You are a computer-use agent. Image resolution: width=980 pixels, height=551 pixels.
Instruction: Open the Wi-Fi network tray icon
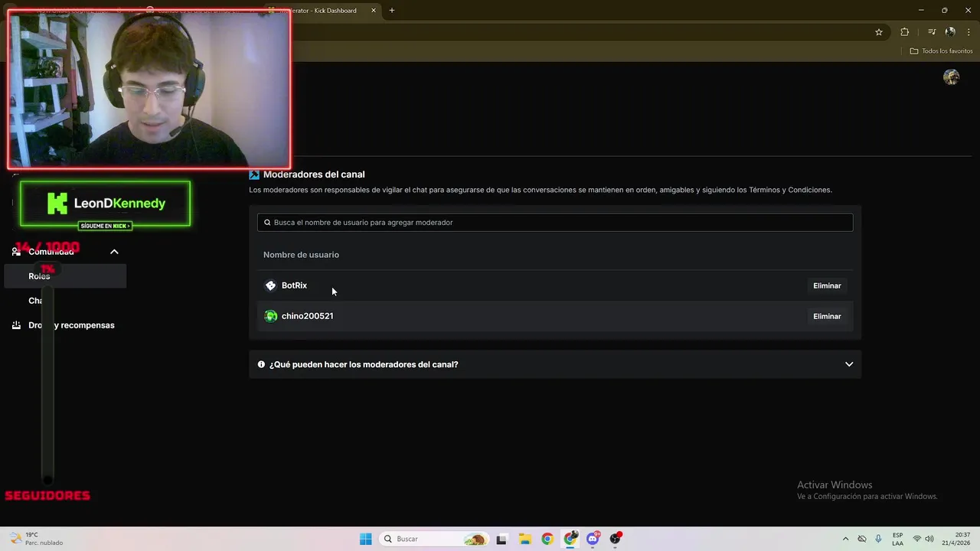(x=916, y=539)
